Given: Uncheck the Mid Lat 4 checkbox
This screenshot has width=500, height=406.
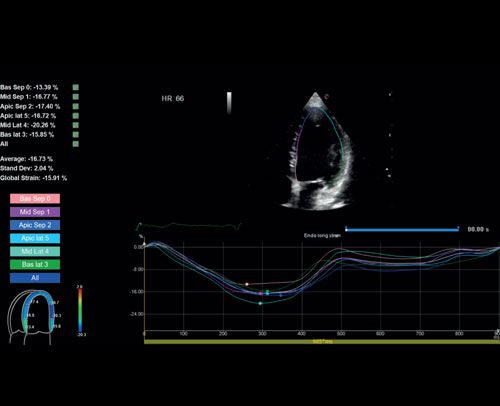Looking at the screenshot, I should coord(76,125).
